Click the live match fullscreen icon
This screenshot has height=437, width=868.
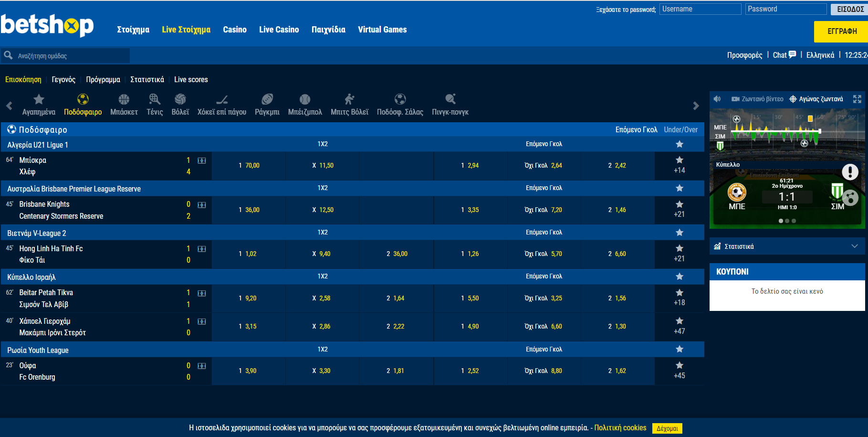click(x=857, y=99)
